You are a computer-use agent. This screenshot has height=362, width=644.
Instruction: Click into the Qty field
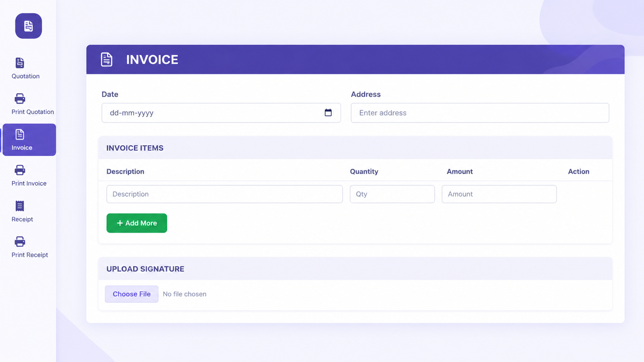(392, 194)
